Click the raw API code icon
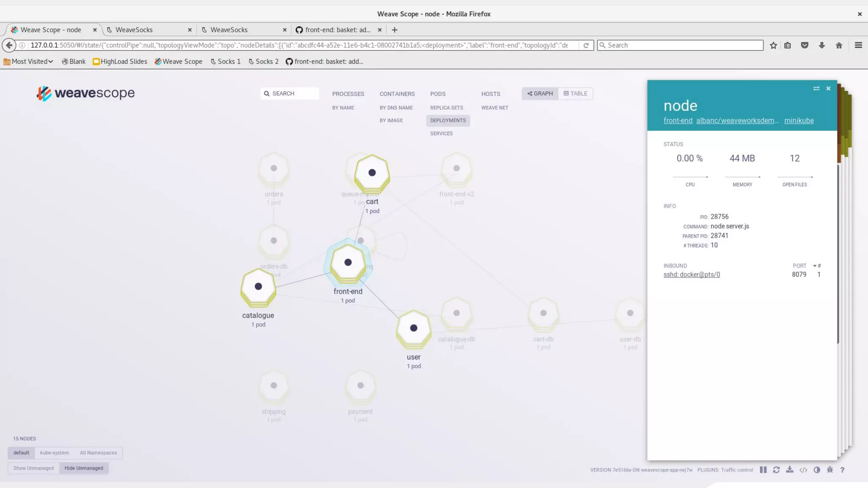Image resolution: width=868 pixels, height=488 pixels. [803, 470]
